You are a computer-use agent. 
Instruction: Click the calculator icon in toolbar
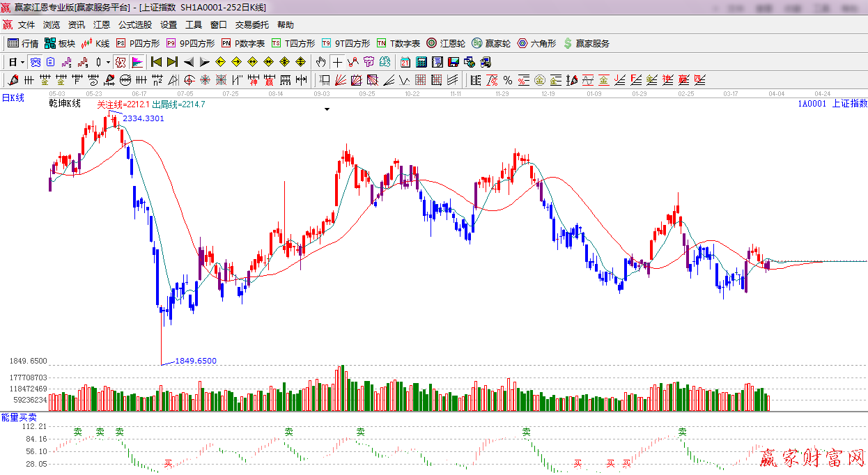click(421, 62)
